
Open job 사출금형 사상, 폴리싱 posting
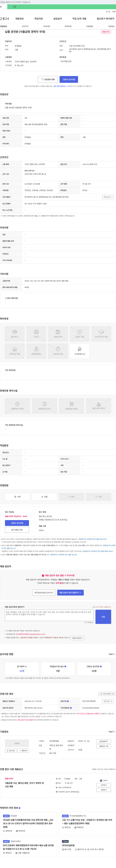(x=24, y=785)
